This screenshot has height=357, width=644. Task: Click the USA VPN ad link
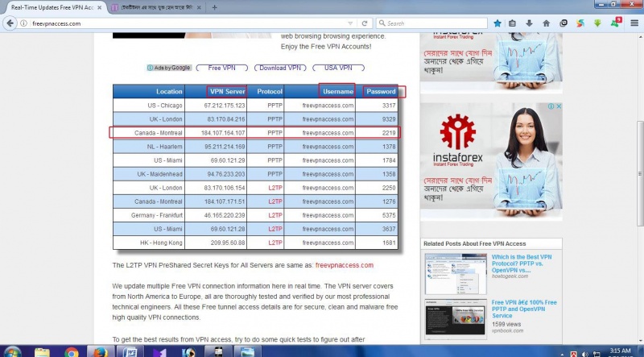[338, 68]
